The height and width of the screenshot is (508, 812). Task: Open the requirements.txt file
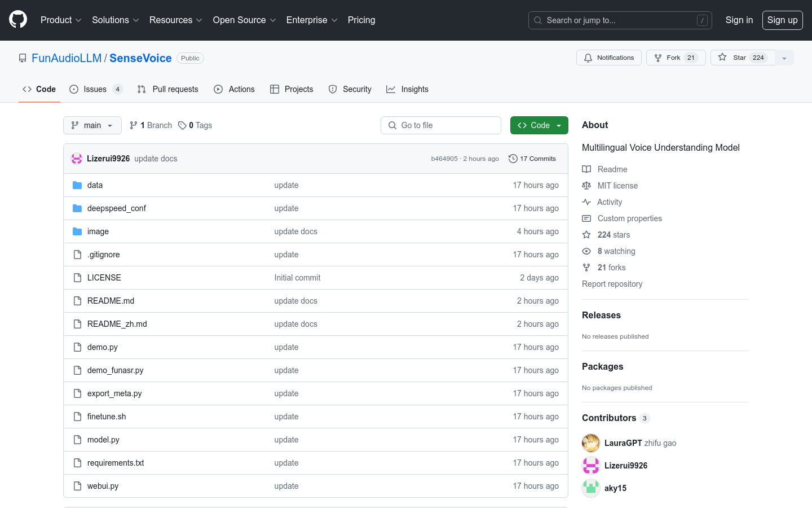tap(116, 463)
